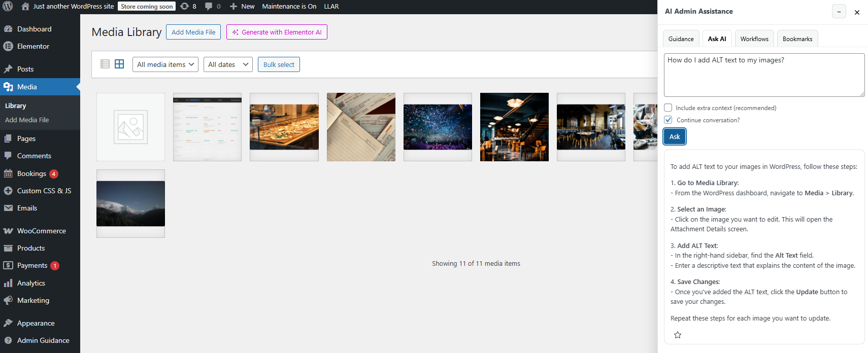Click the Posts pushpin icon
868x353 pixels.
[x=8, y=69]
